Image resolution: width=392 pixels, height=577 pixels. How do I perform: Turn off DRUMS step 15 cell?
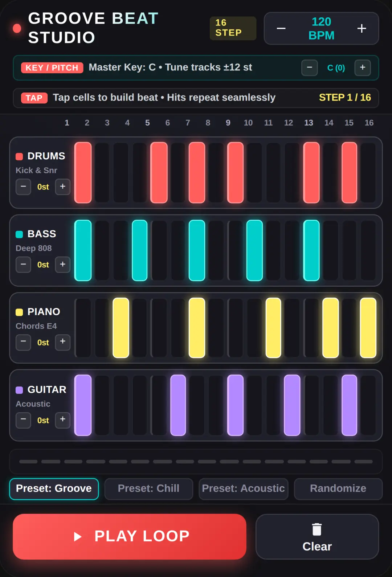coord(350,173)
